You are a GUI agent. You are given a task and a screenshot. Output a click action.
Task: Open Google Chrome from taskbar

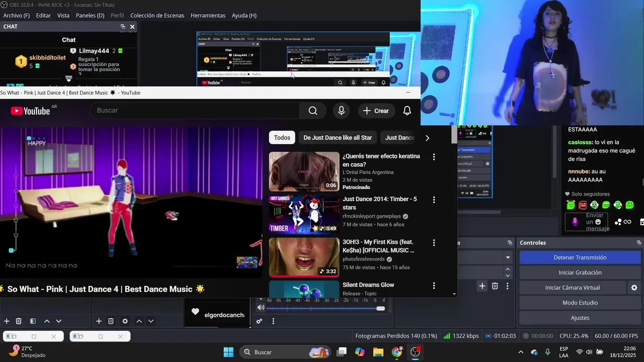(397, 352)
